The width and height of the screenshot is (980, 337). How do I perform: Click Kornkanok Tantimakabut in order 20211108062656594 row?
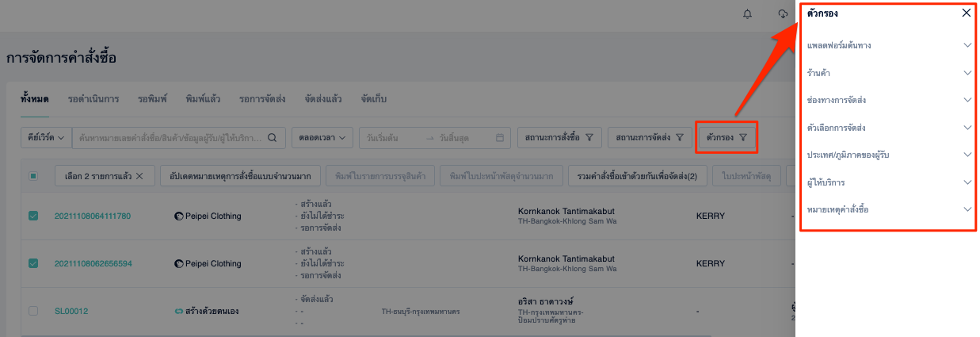click(x=566, y=258)
